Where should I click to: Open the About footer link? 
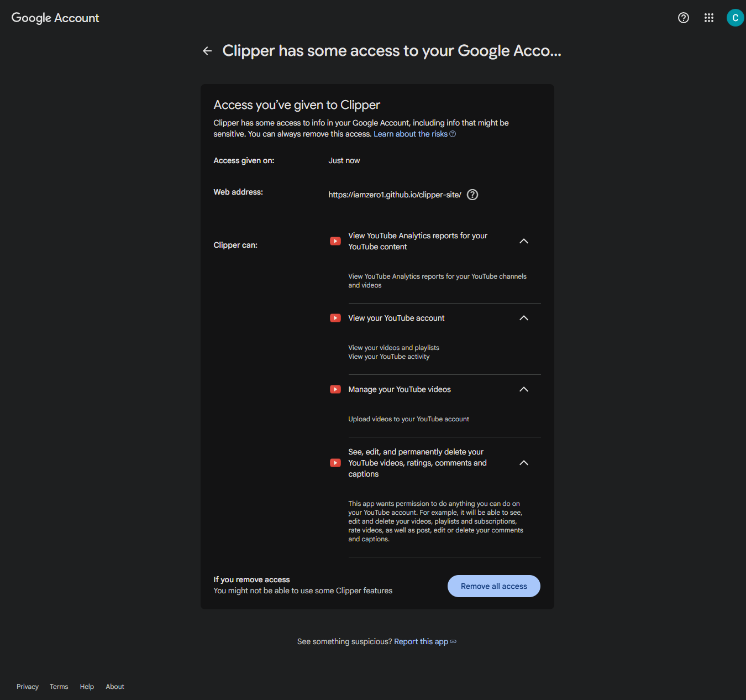tap(115, 687)
